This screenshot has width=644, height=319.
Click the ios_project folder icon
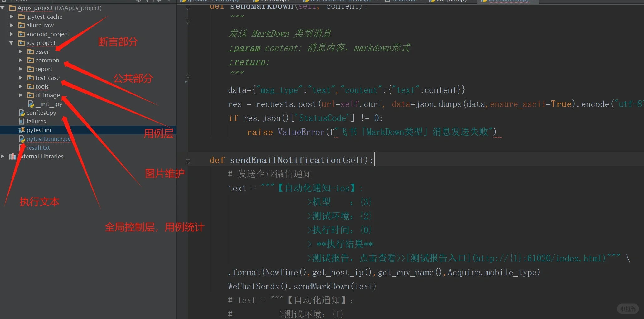(22, 43)
